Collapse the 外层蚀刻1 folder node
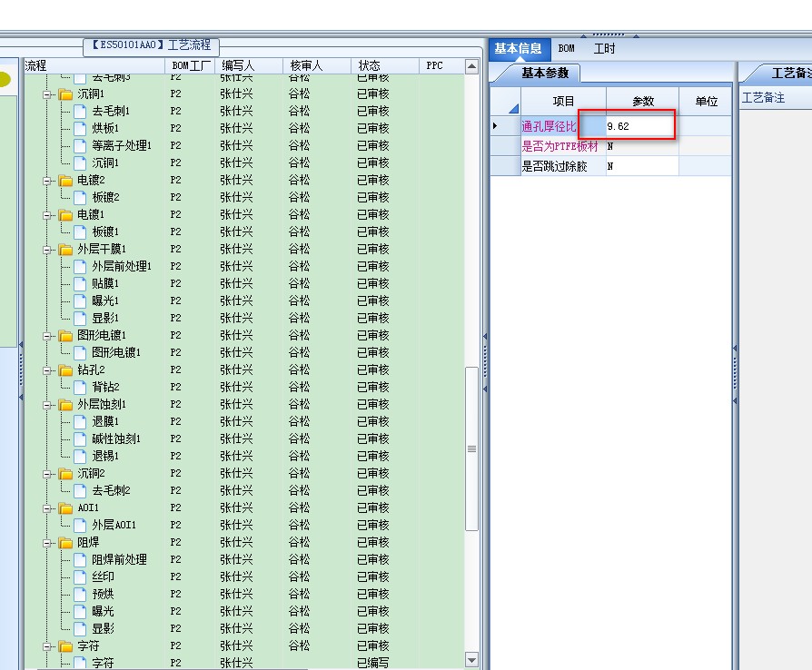Viewport: 812px width, 670px height. coord(47,405)
